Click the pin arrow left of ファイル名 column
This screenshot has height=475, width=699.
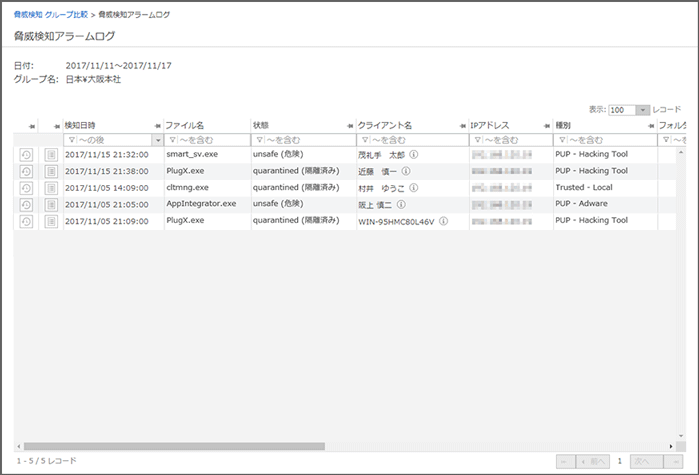point(158,126)
